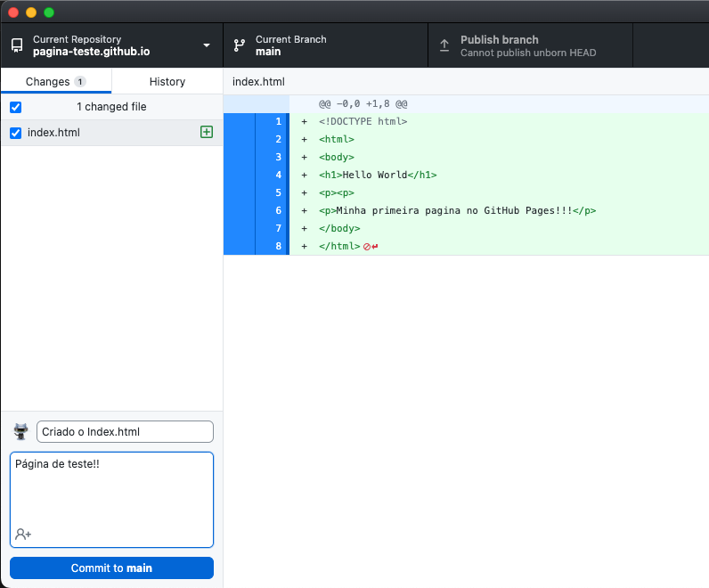Click the git branch icon
Screen dimensions: 709x588
tap(239, 45)
